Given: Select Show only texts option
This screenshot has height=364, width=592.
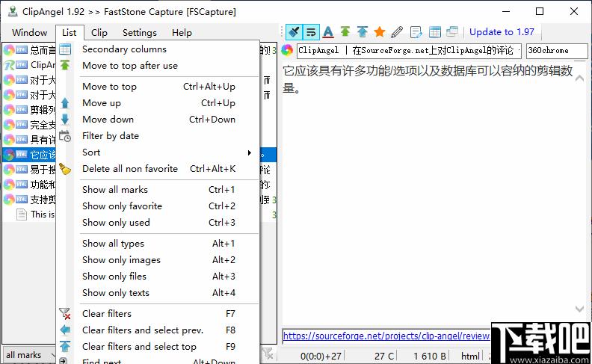Looking at the screenshot, I should 158,293.
